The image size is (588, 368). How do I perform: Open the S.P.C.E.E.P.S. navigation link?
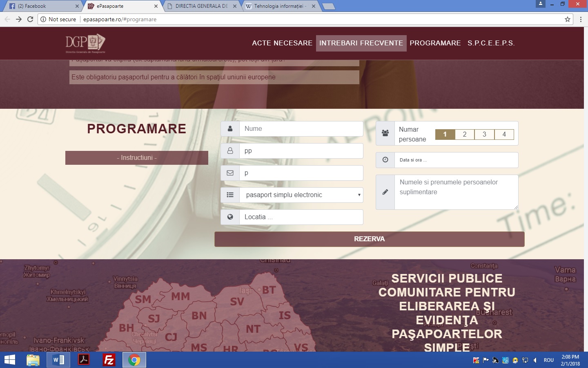click(x=491, y=43)
